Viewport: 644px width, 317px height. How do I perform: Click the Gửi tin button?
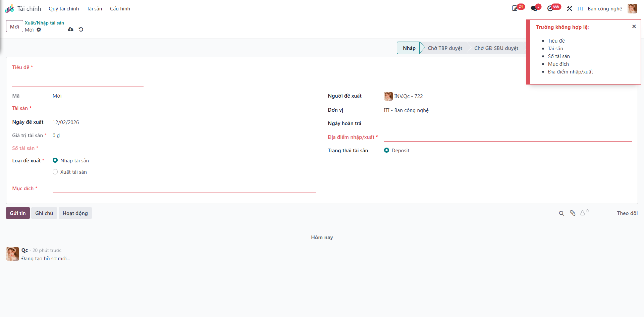pos(18,213)
